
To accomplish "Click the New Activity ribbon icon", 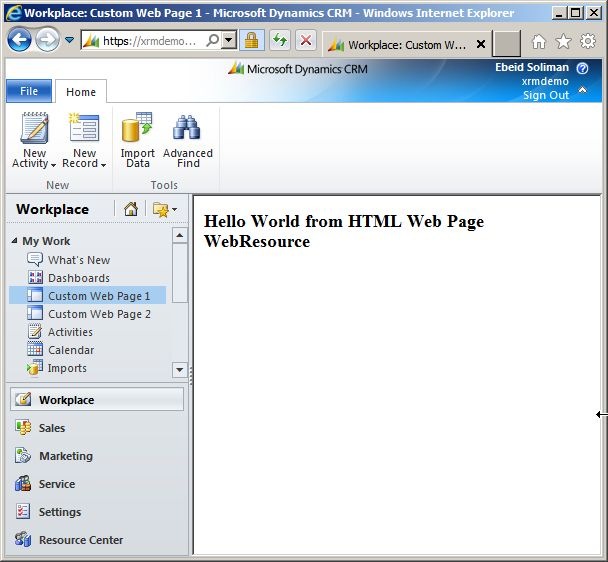I will point(34,128).
